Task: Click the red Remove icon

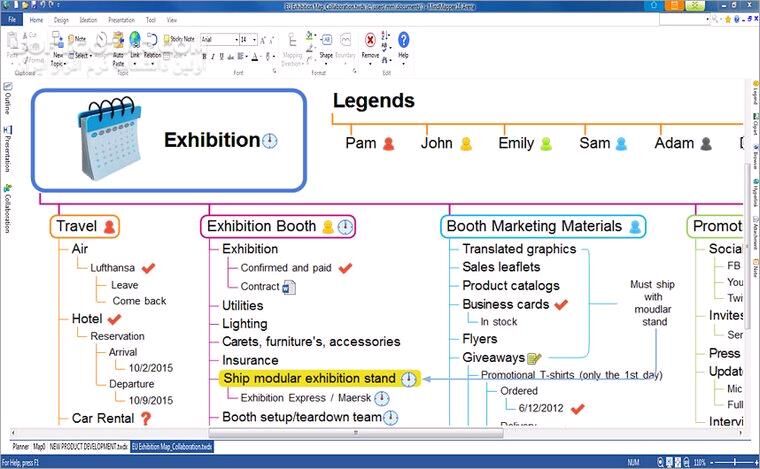Action: [x=370, y=42]
